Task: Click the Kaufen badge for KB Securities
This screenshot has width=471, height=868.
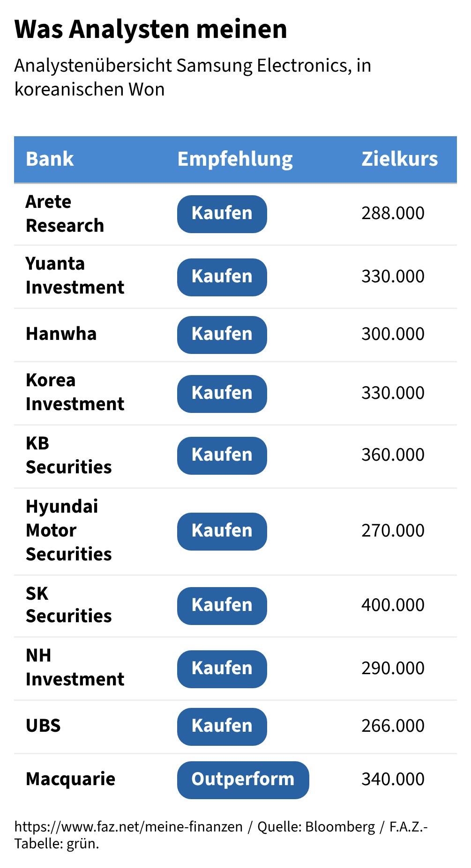Action: [222, 456]
